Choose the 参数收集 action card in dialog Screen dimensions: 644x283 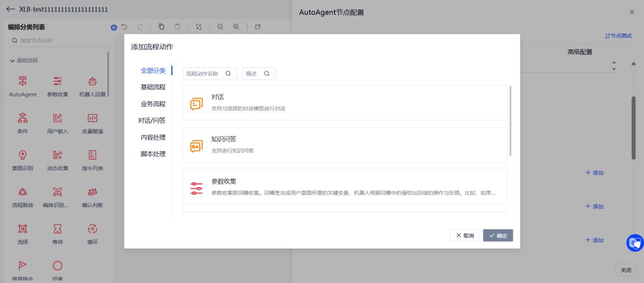pyautogui.click(x=345, y=187)
